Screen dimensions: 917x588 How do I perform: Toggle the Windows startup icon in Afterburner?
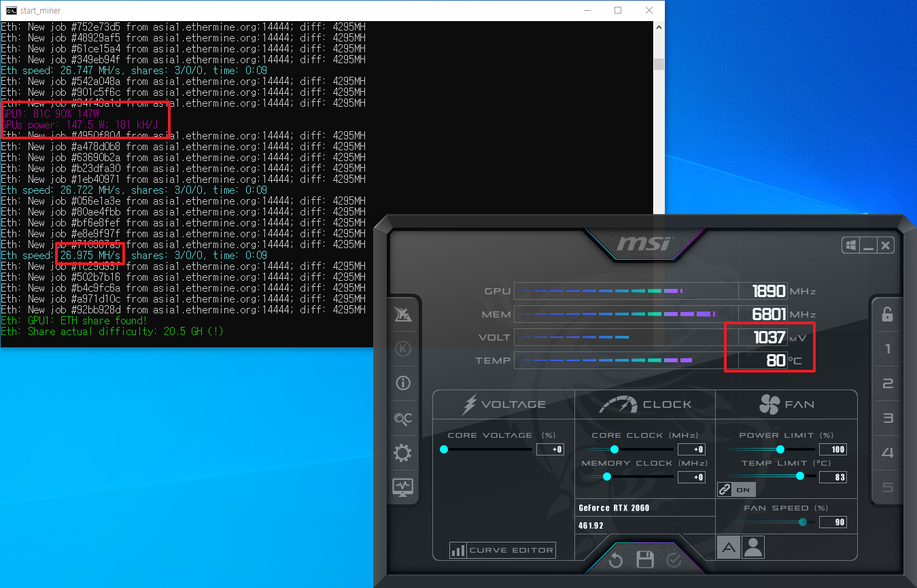(850, 245)
